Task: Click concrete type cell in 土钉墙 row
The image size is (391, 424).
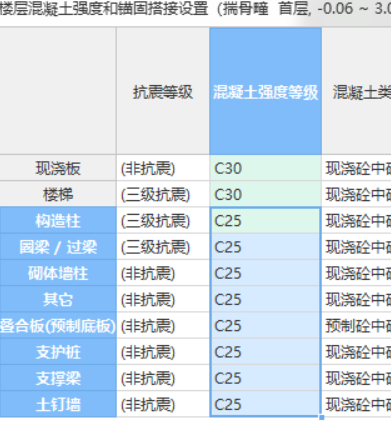Action: tap(357, 404)
